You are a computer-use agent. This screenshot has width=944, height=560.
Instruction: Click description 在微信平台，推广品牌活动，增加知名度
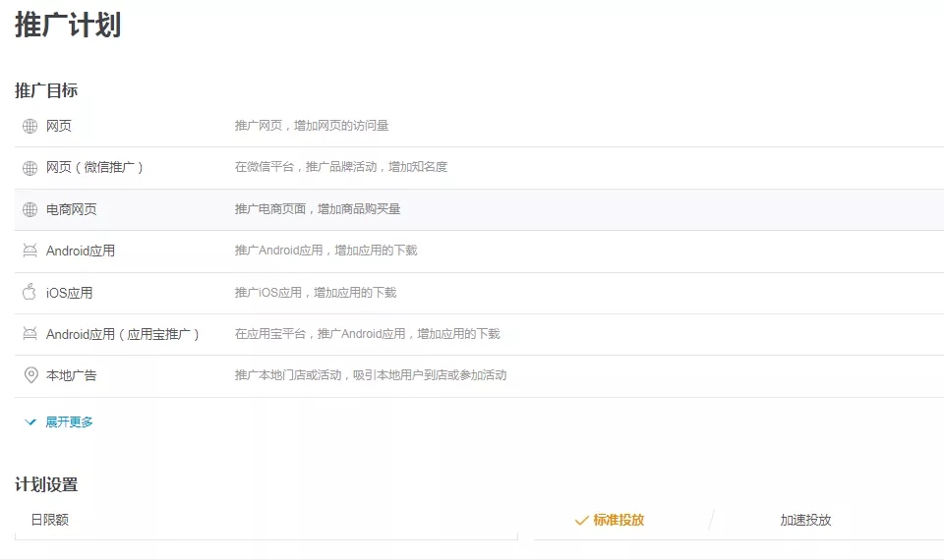click(341, 167)
